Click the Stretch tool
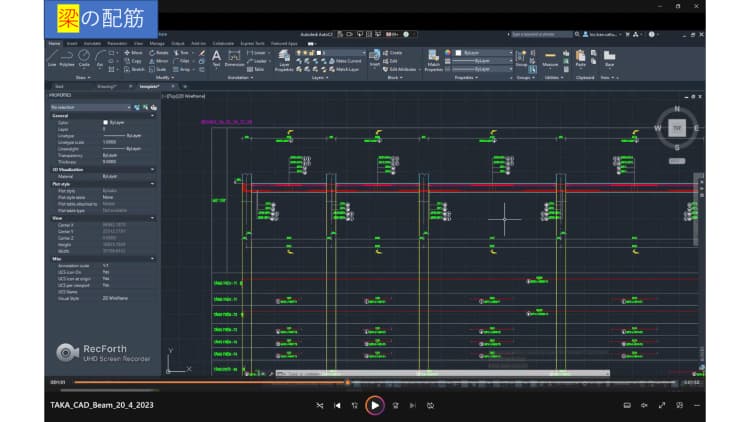This screenshot has width=750, height=422. 134,69
